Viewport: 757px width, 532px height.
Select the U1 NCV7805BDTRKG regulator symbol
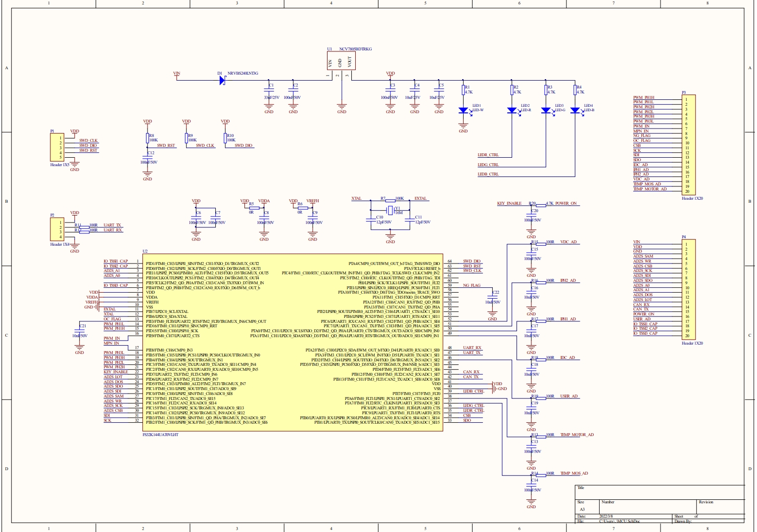341,61
